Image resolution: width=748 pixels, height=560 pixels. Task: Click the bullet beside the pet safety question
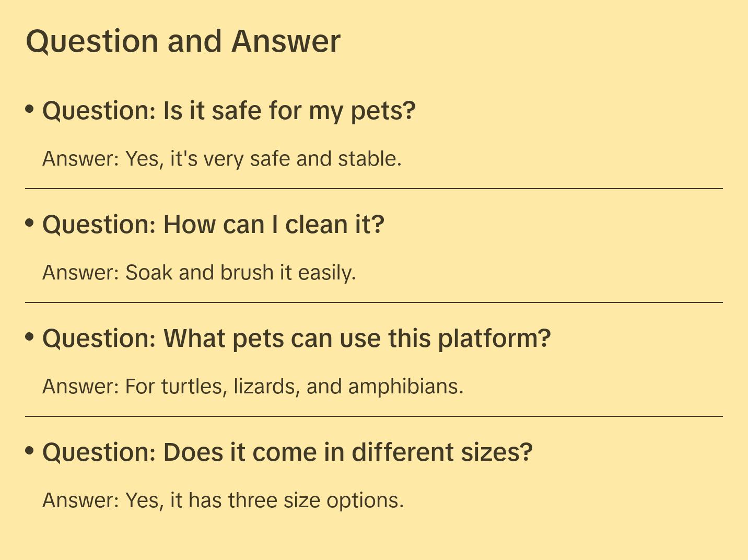pyautogui.click(x=30, y=109)
